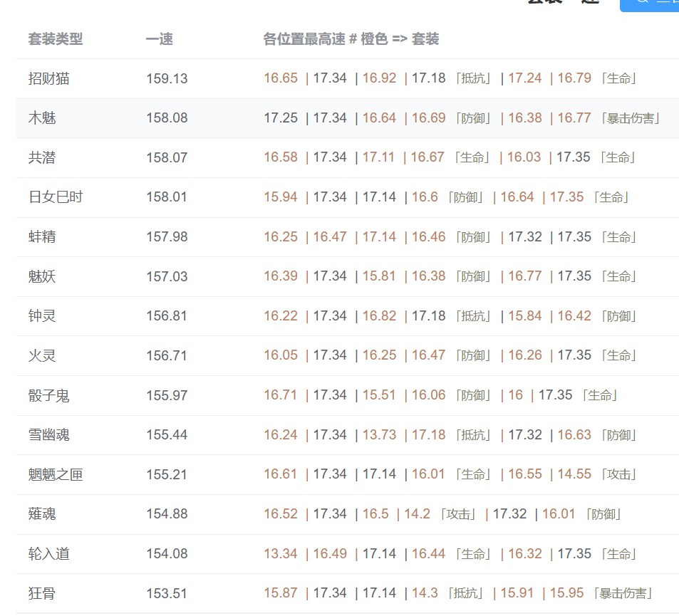Viewport: 679px width, 616px height.
Task: Click the 钟灵 speed value 156.81
Action: tap(167, 315)
